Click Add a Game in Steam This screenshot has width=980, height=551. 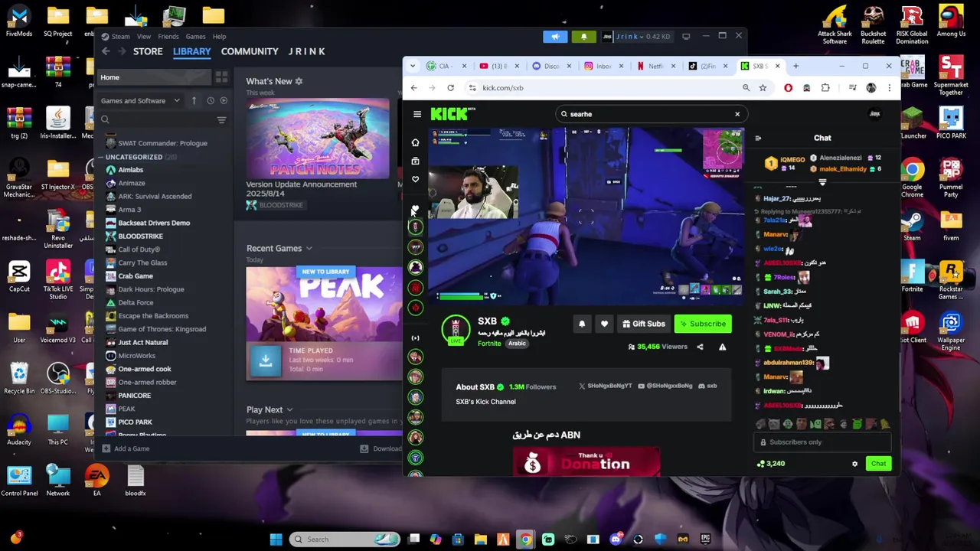pos(126,448)
